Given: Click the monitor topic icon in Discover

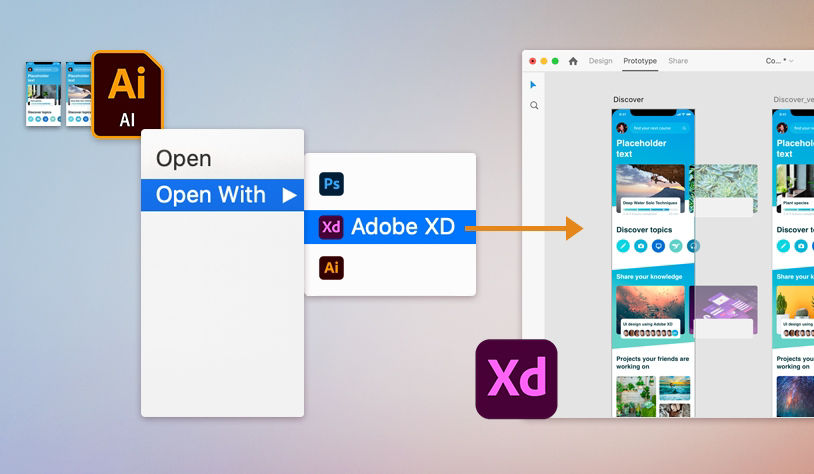Looking at the screenshot, I should coord(658,246).
